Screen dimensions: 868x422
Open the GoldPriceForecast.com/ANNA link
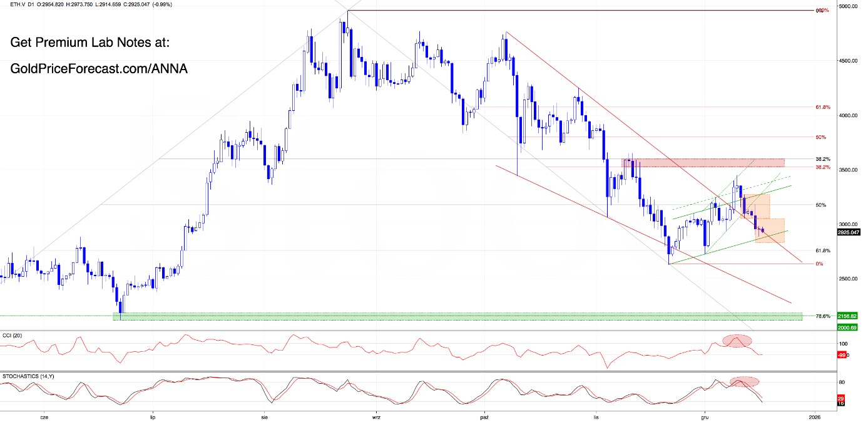click(x=100, y=68)
